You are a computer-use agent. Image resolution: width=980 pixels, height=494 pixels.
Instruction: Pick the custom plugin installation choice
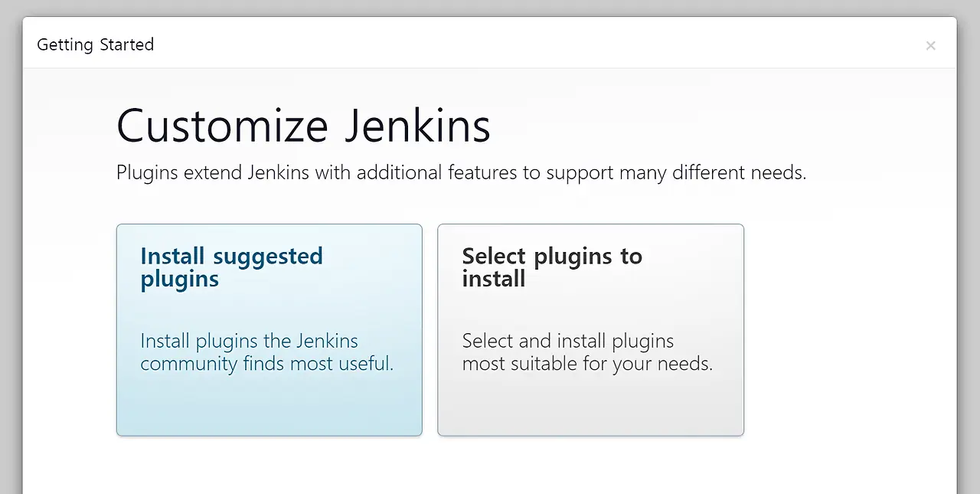click(590, 329)
